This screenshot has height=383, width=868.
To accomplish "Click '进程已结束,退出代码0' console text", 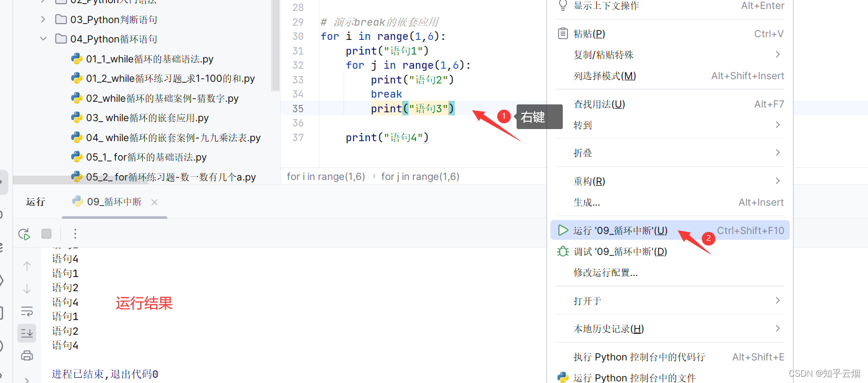I will [105, 374].
